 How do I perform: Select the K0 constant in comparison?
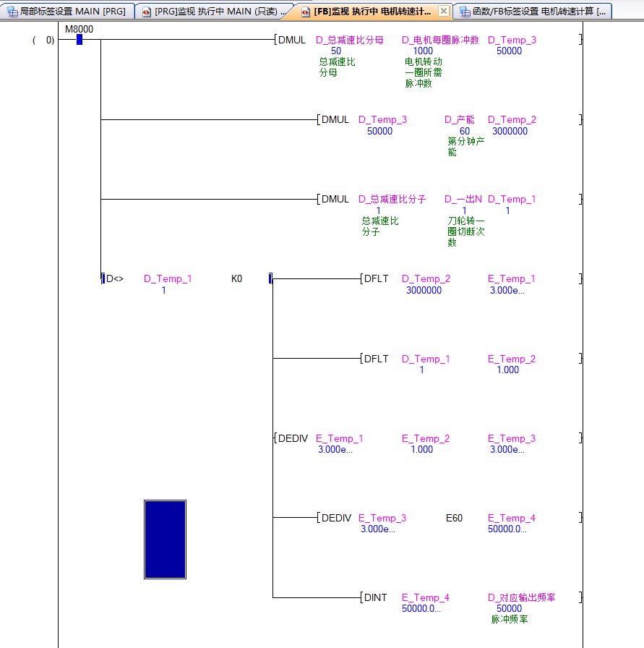[x=236, y=278]
